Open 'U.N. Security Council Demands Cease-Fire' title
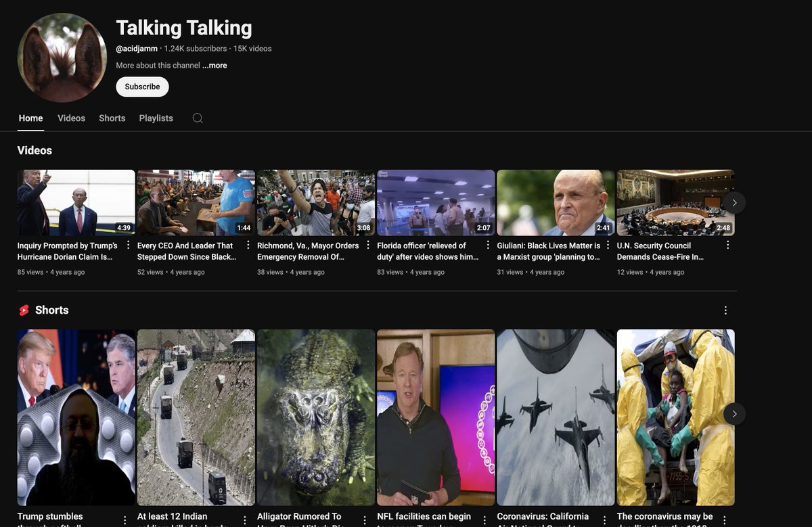Viewport: 812px width, 527px height. [x=660, y=251]
